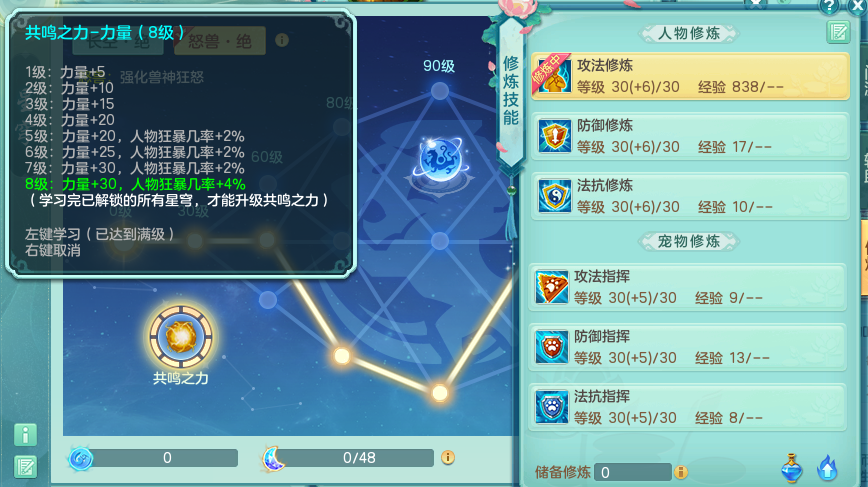The height and width of the screenshot is (487, 868).
Task: Click info icon next to 0/48 bar
Action: click(x=448, y=458)
